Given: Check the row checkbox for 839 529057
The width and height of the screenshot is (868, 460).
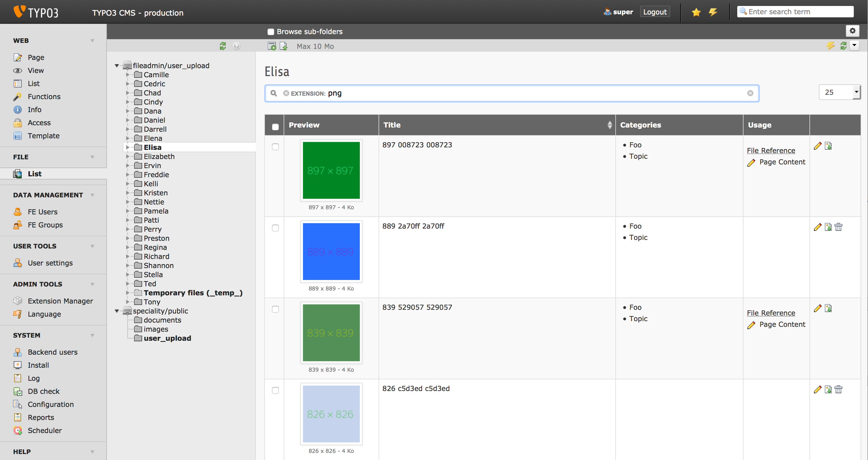Looking at the screenshot, I should [275, 309].
